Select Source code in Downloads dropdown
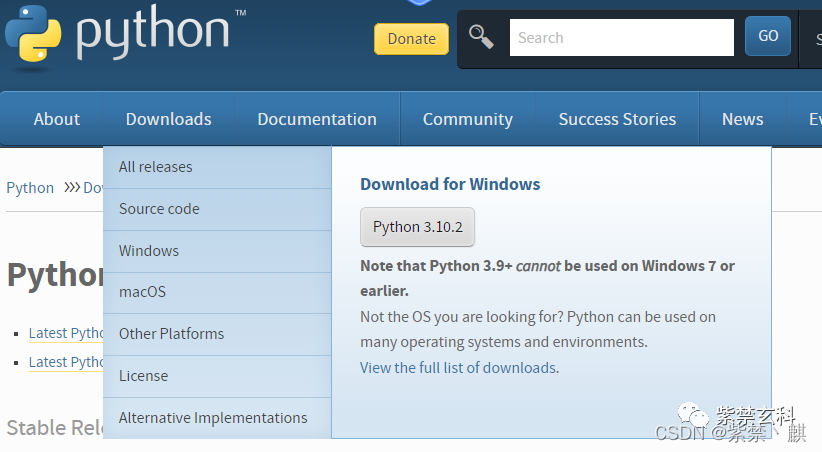This screenshot has width=822, height=452. (x=217, y=209)
